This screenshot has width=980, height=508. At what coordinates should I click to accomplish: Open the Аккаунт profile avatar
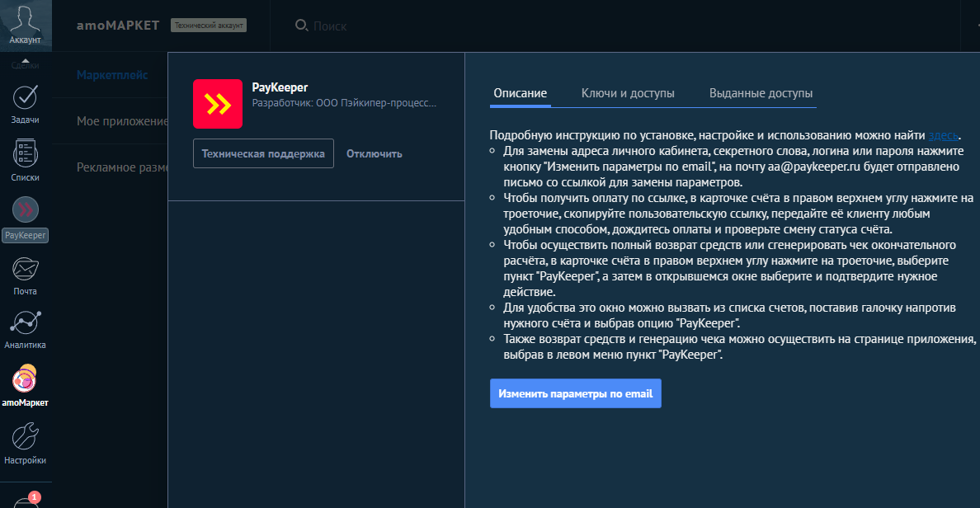click(x=25, y=20)
